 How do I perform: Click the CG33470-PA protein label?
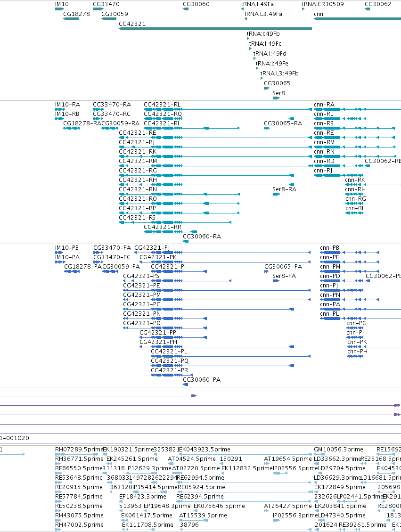pyautogui.click(x=112, y=248)
